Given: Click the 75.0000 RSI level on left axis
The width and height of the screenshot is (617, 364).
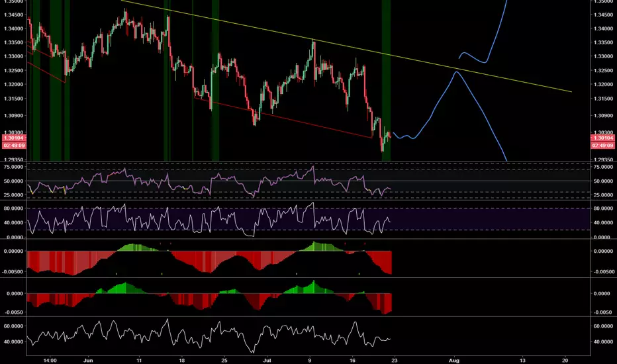Looking at the screenshot, I should (x=13, y=167).
